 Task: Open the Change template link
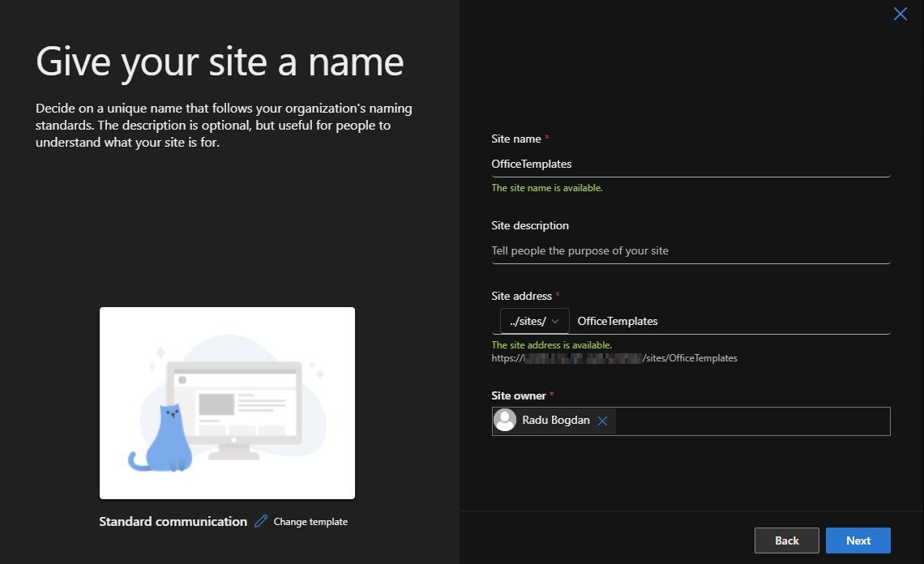click(x=310, y=522)
